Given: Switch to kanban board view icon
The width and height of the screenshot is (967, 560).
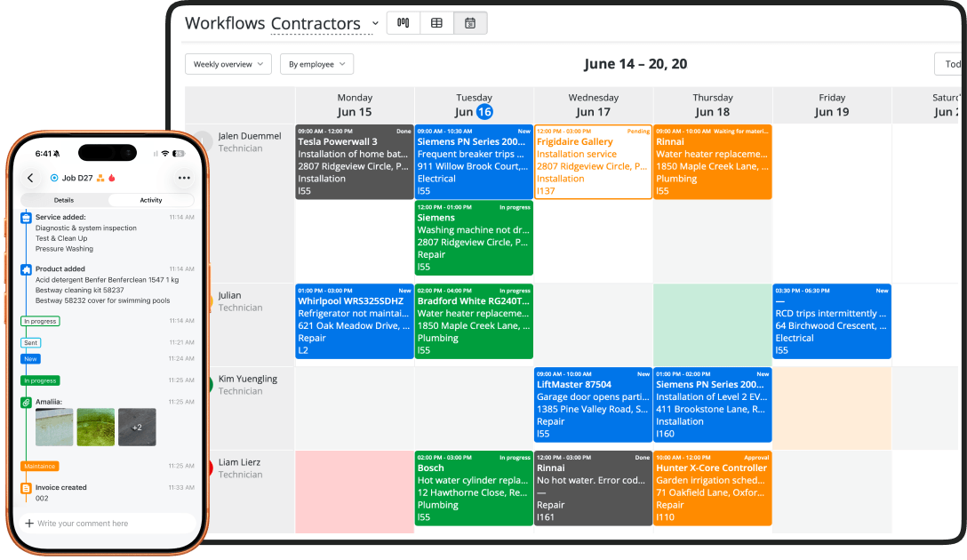Looking at the screenshot, I should point(404,23).
